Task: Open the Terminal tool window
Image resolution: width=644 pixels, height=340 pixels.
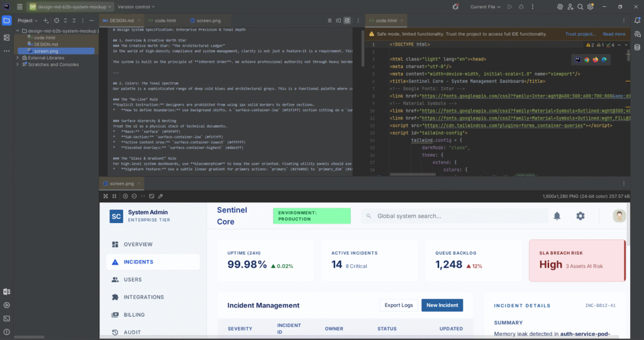Action: click(7, 318)
